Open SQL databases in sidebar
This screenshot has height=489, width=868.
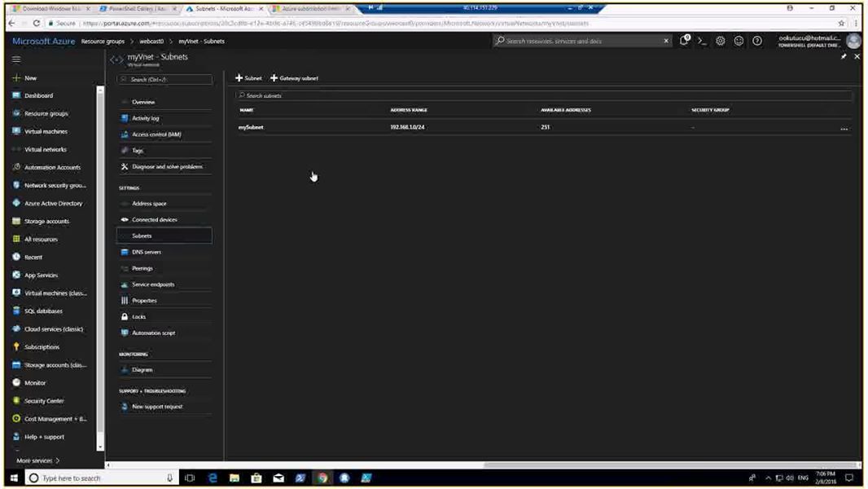[x=43, y=311]
